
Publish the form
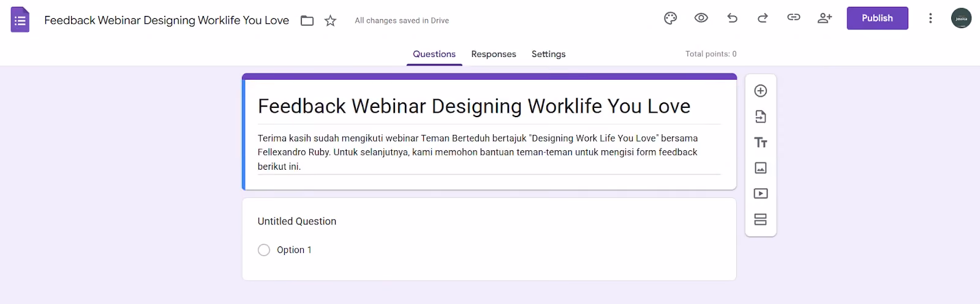(x=877, y=18)
